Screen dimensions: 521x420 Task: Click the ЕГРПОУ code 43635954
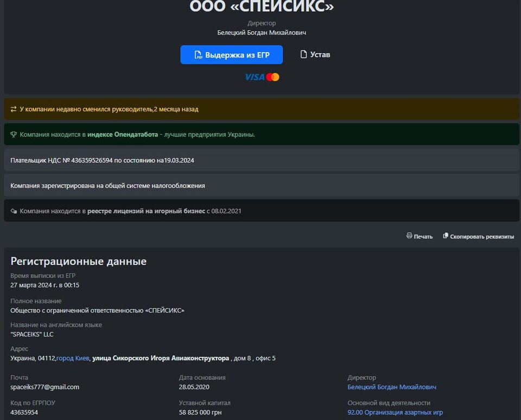click(24, 412)
